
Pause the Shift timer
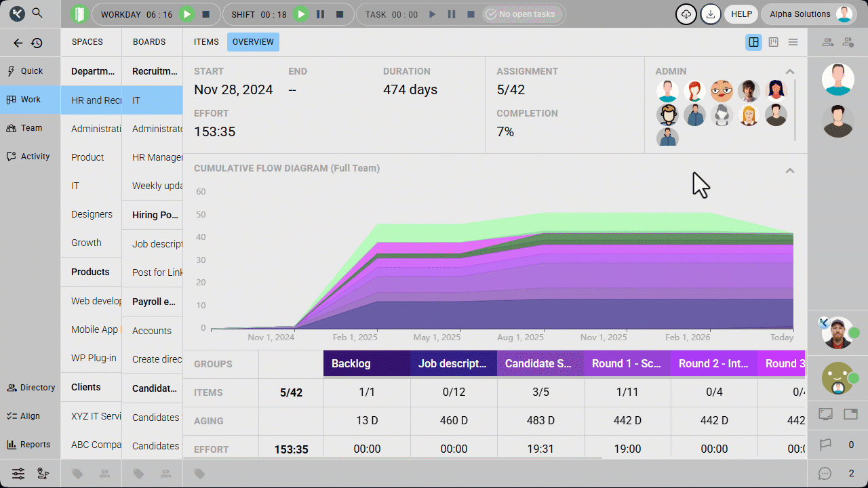point(321,14)
